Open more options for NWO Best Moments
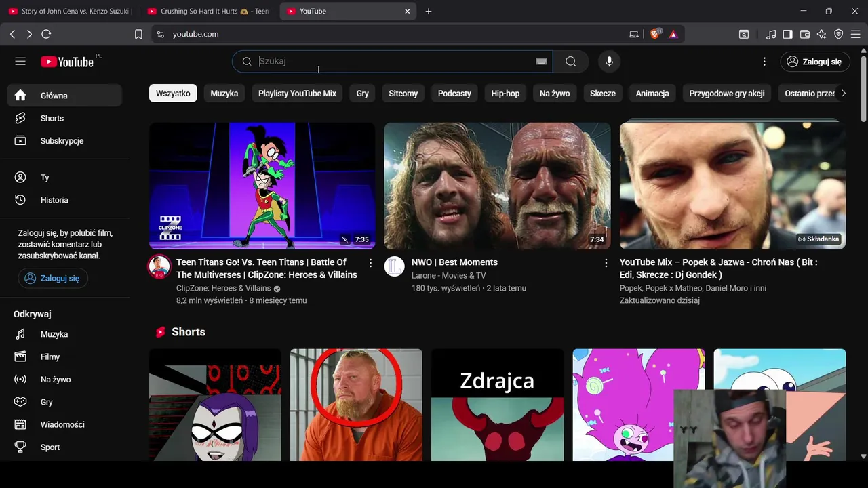Image resolution: width=868 pixels, height=488 pixels. click(x=606, y=262)
